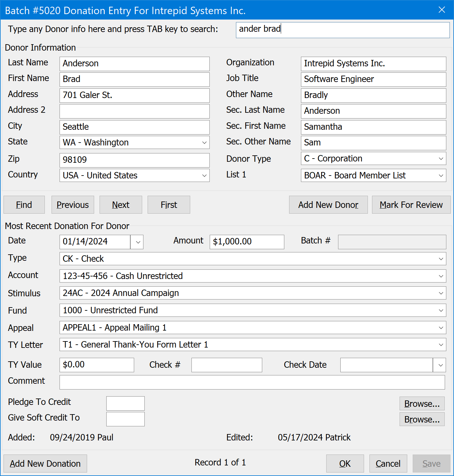The height and width of the screenshot is (476, 454).
Task: Click Add New Donation button
Action: (45, 464)
